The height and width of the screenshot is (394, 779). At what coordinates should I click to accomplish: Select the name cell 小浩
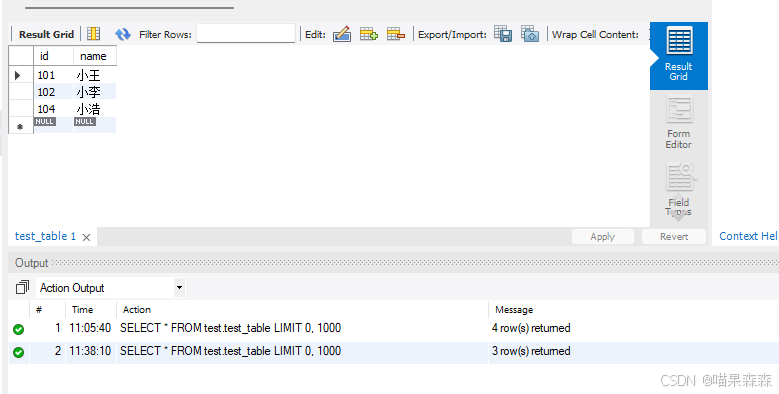pyautogui.click(x=95, y=109)
